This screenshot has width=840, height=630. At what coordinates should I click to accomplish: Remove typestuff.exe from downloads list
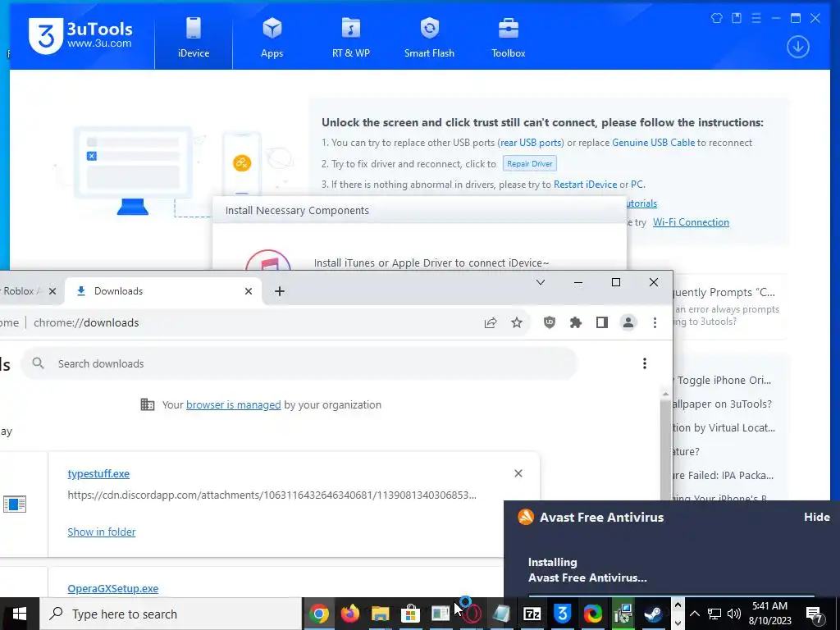coord(518,473)
